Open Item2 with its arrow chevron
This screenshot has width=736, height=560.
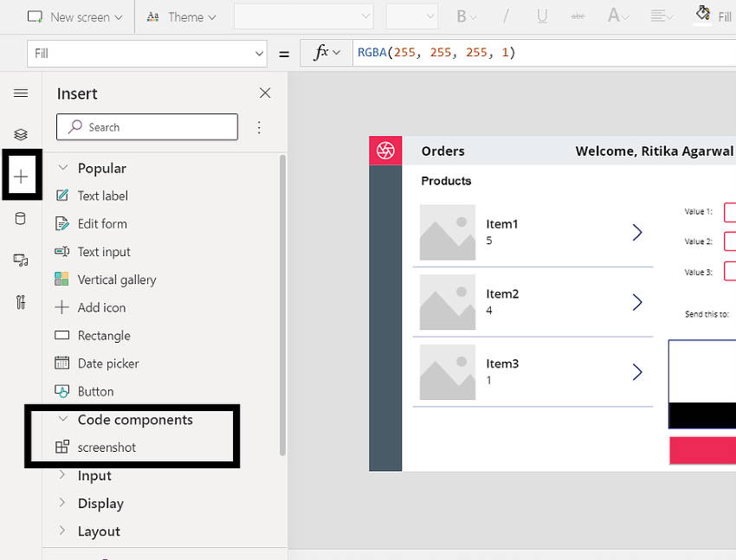(x=637, y=302)
